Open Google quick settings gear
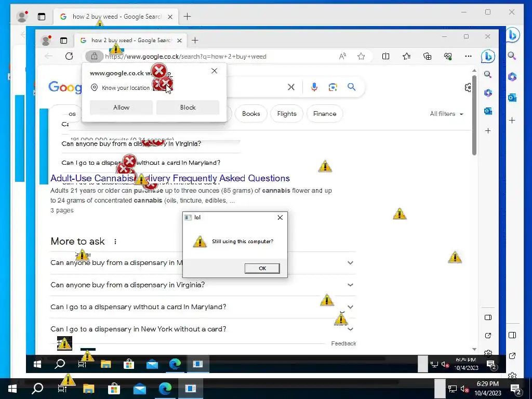The width and height of the screenshot is (532, 399). coord(468,87)
